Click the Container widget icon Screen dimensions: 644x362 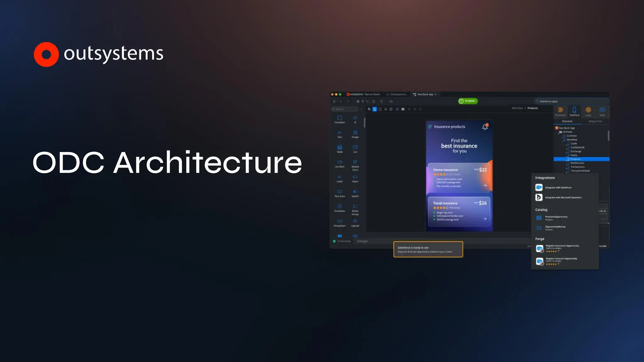click(339, 118)
